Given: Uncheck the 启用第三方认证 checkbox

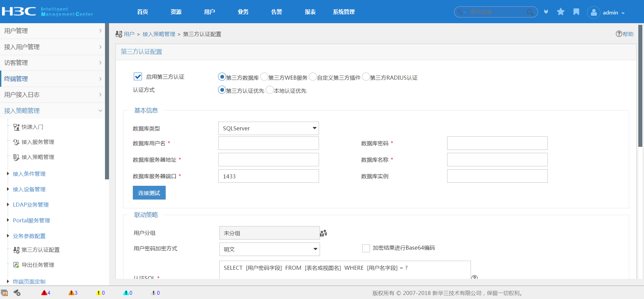Looking at the screenshot, I should (138, 77).
